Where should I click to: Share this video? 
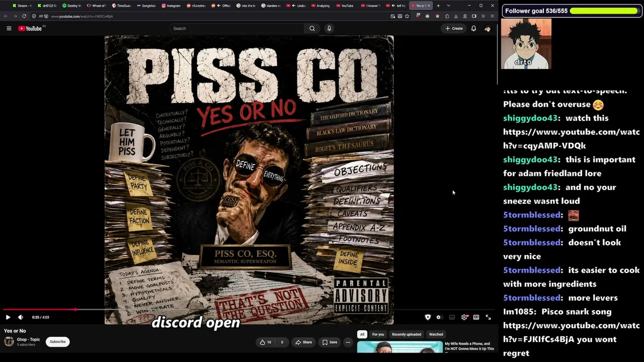click(x=303, y=342)
